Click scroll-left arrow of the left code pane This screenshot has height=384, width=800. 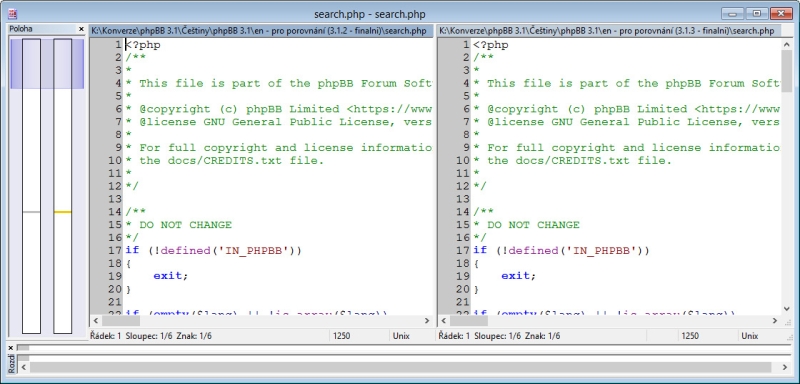[x=95, y=321]
